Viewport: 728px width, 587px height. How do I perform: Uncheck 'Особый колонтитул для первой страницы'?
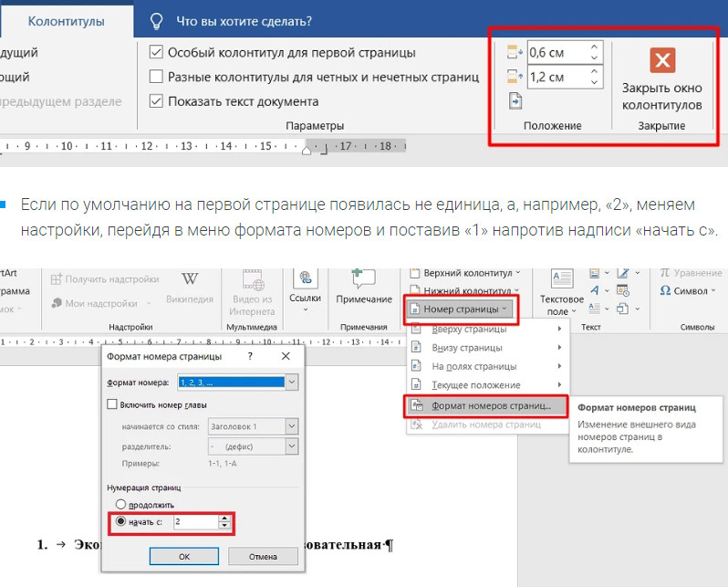pos(156,53)
